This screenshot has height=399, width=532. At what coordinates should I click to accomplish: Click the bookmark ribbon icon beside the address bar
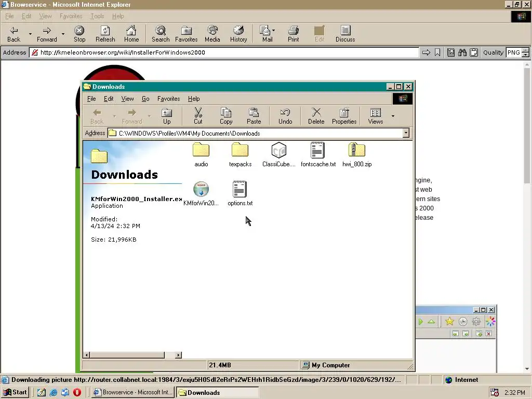click(x=437, y=52)
